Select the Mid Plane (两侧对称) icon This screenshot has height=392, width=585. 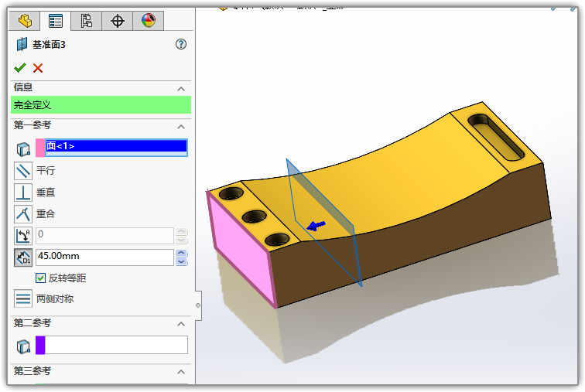(x=23, y=298)
